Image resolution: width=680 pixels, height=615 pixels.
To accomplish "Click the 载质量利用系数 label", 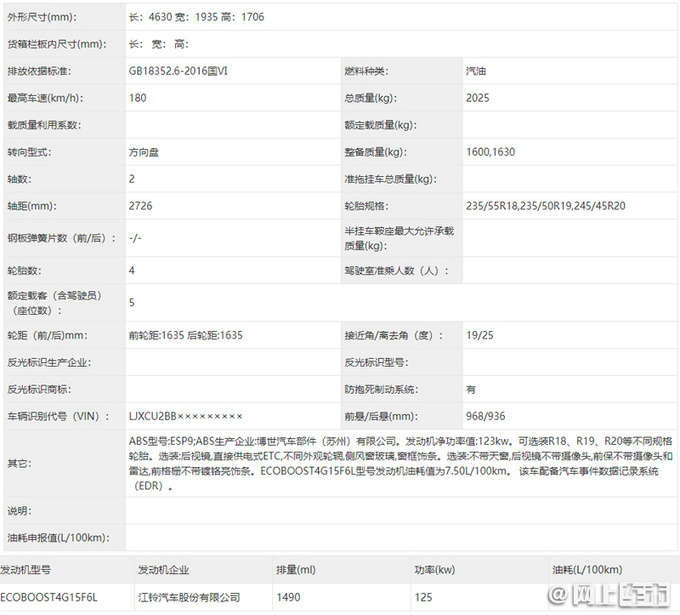I will click(44, 125).
